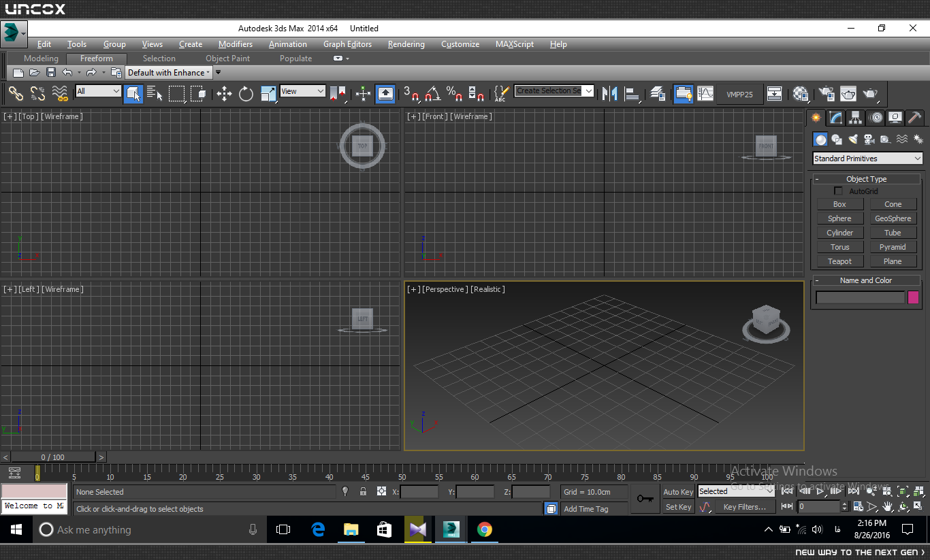The height and width of the screenshot is (560, 930).
Task: Switch to the Cameras category icon
Action: coord(869,139)
